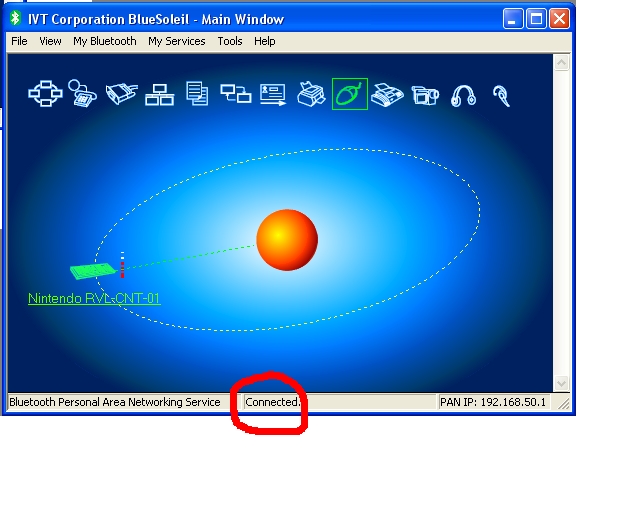Viewport: 640px width, 512px height.
Task: Click the Connected status text
Action: pyautogui.click(x=273, y=402)
